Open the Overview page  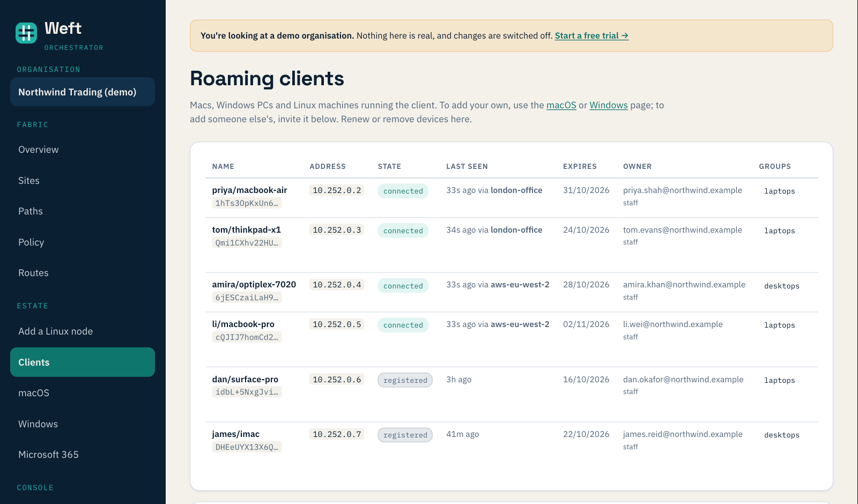coord(83,150)
